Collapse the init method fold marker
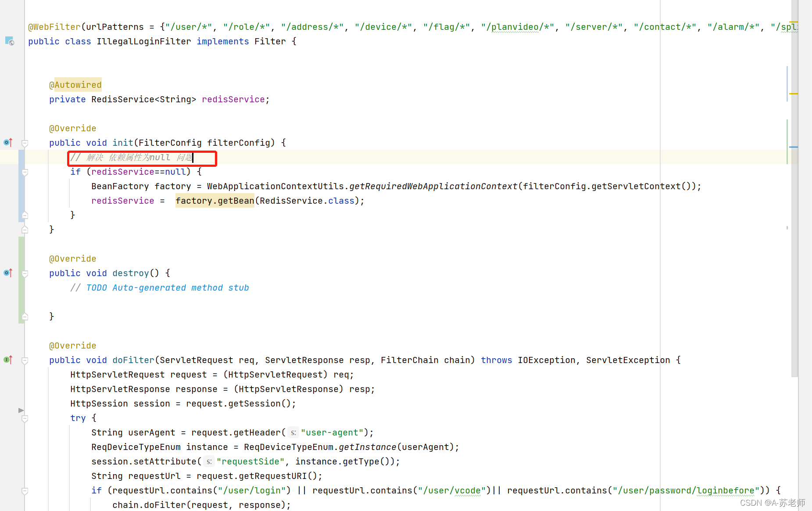This screenshot has width=812, height=511. [x=25, y=143]
